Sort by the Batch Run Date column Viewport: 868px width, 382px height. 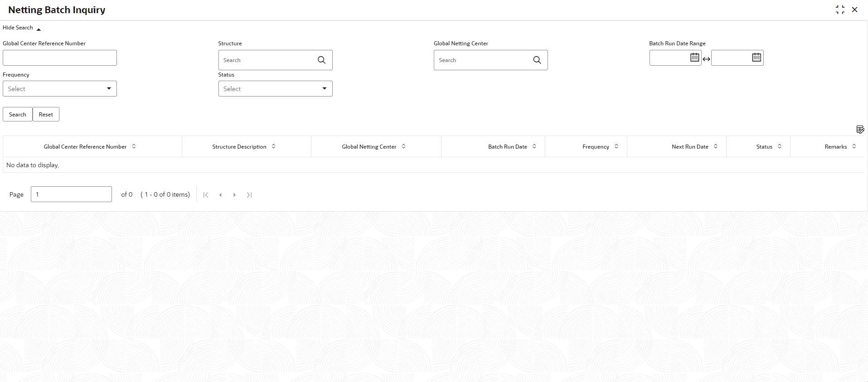click(x=534, y=146)
